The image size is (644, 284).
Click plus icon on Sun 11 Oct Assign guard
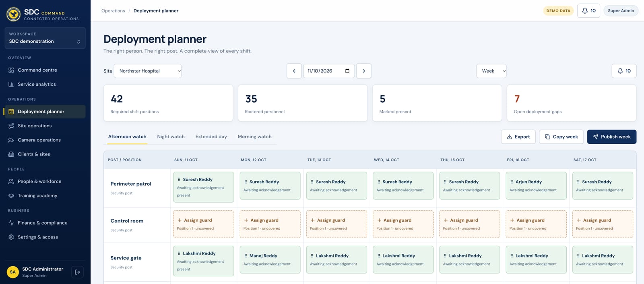[180, 220]
